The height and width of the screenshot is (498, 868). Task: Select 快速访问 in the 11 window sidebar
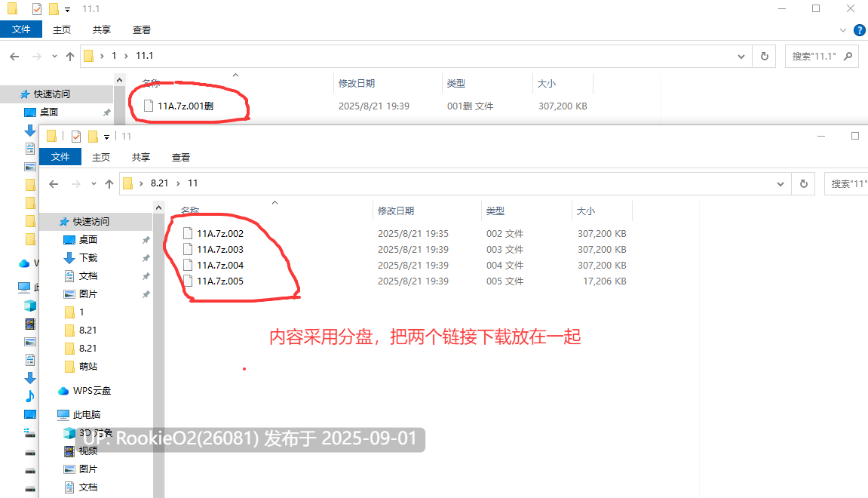tap(91, 222)
